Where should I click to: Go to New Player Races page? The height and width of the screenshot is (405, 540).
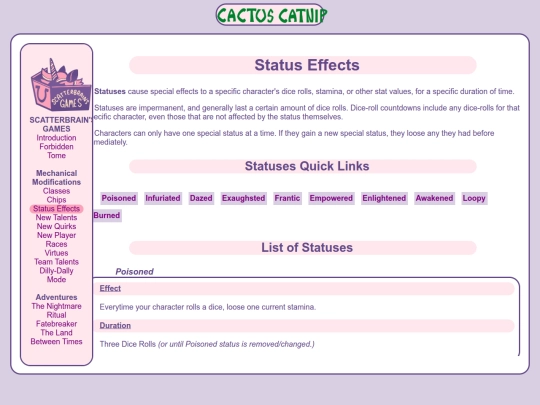click(x=56, y=240)
